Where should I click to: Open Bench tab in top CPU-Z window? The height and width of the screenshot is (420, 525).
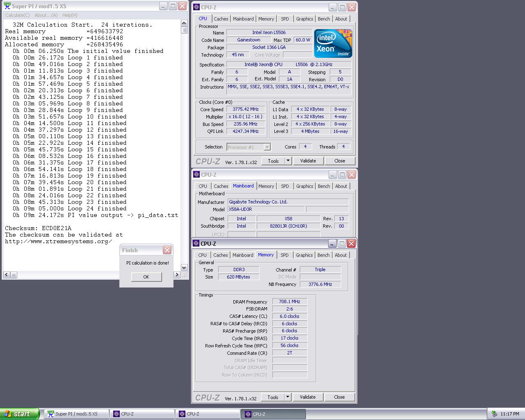click(324, 19)
